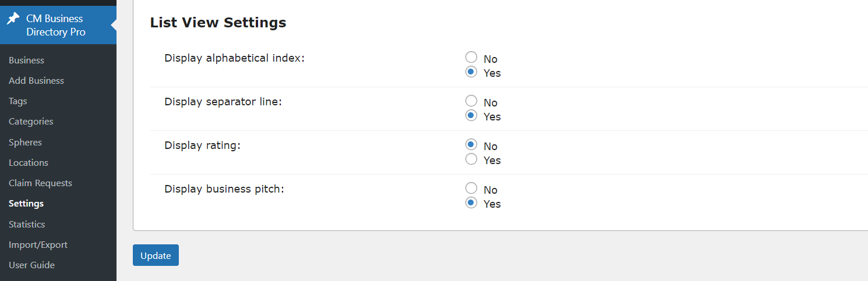
Task: Go to Add Business in sidebar
Action: click(36, 81)
